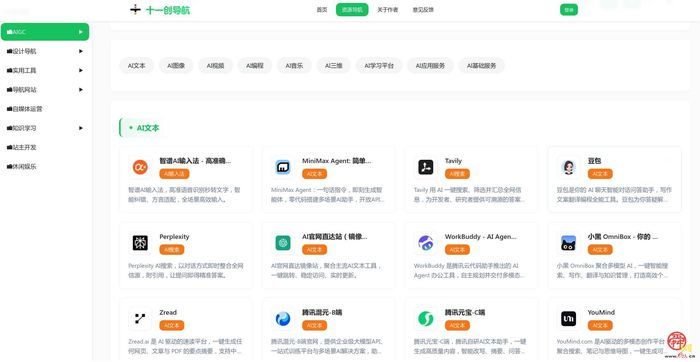
Task: Filter by the AI文本 pill
Action: (137, 66)
